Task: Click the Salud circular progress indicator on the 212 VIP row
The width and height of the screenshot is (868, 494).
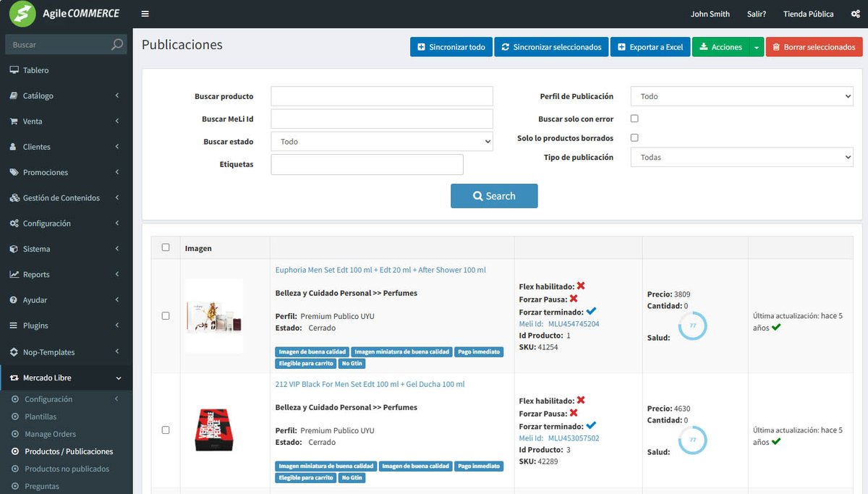Action: click(x=693, y=440)
